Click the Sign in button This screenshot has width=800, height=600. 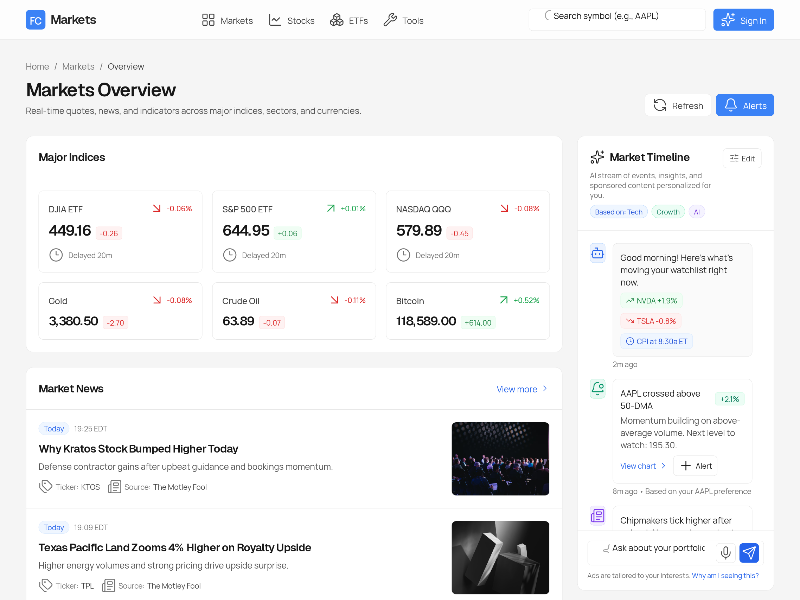tap(743, 19)
